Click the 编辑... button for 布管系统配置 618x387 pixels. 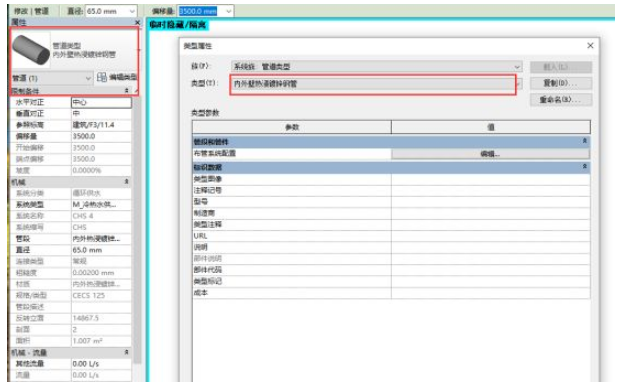point(491,154)
